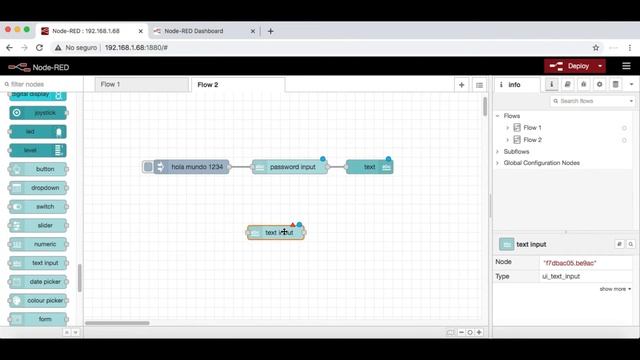
Task: Select Flow 2 in the info tree
Action: [532, 140]
